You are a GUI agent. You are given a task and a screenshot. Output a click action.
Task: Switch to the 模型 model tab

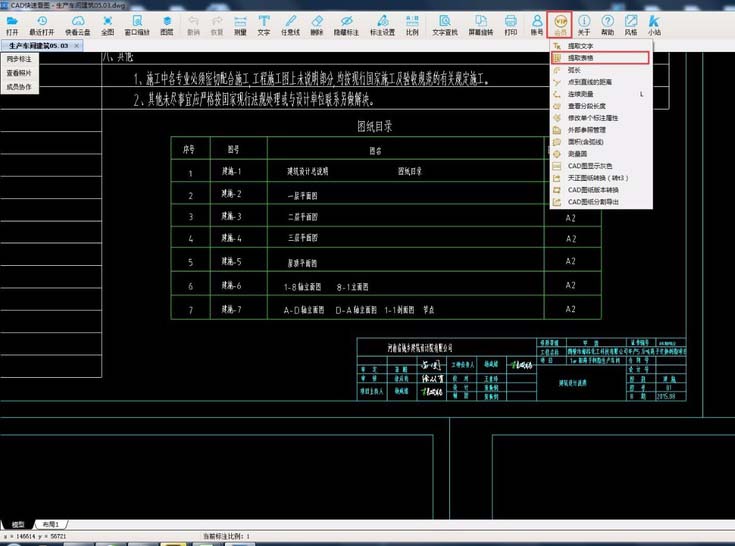tap(18, 524)
